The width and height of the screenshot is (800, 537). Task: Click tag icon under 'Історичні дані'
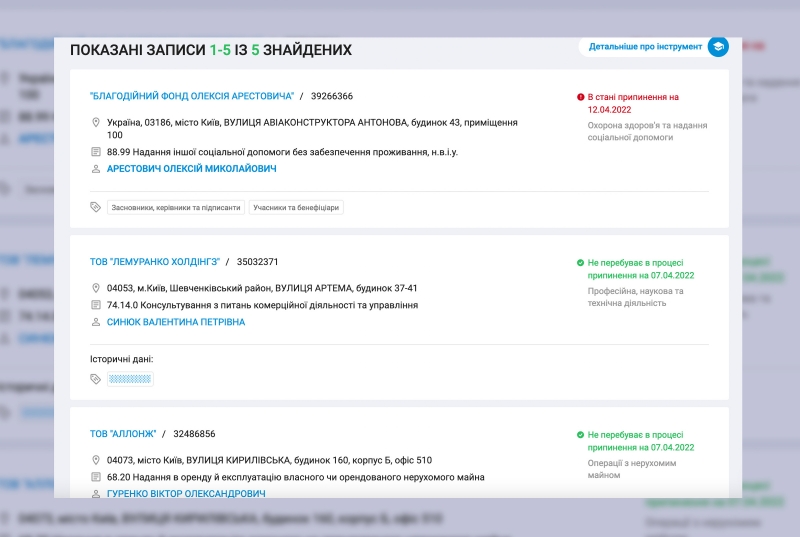(x=95, y=379)
